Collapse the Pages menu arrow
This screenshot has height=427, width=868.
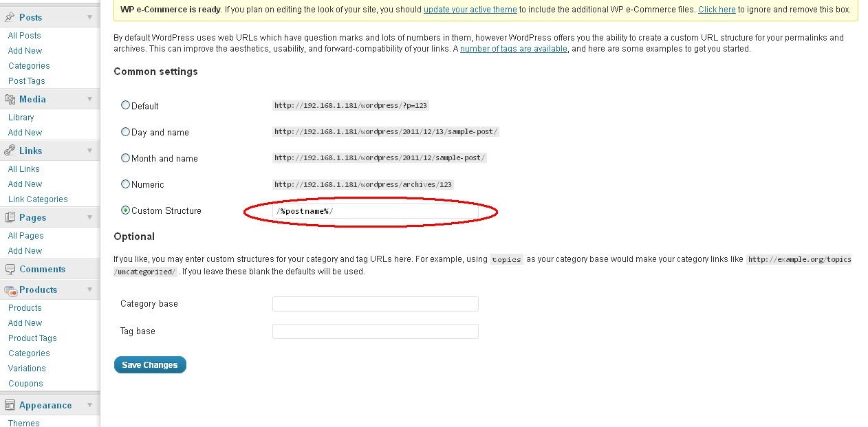click(x=89, y=217)
